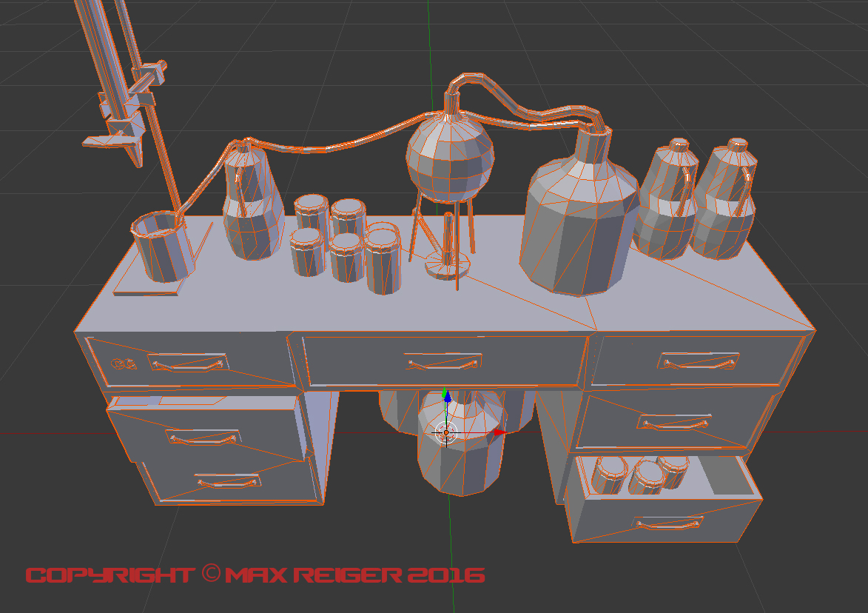Select the large jug on the desk's right side
The height and width of the screenshot is (613, 868).
(579, 213)
